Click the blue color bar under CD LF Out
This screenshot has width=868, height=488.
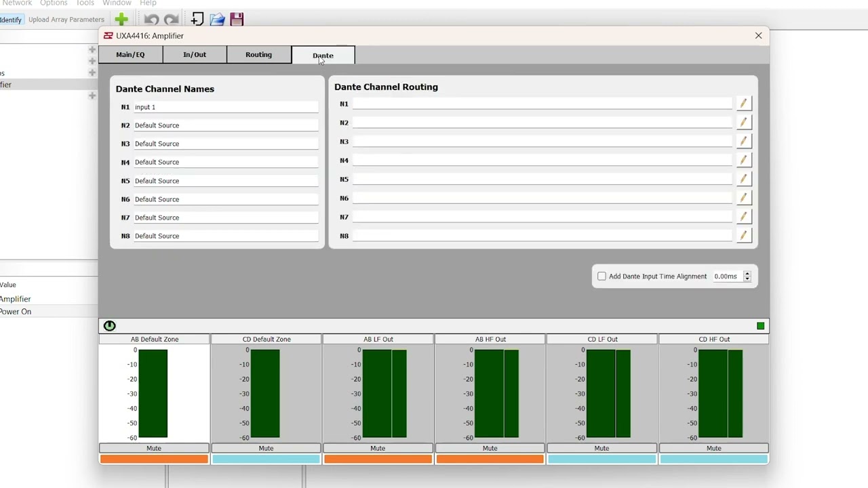[601, 459]
